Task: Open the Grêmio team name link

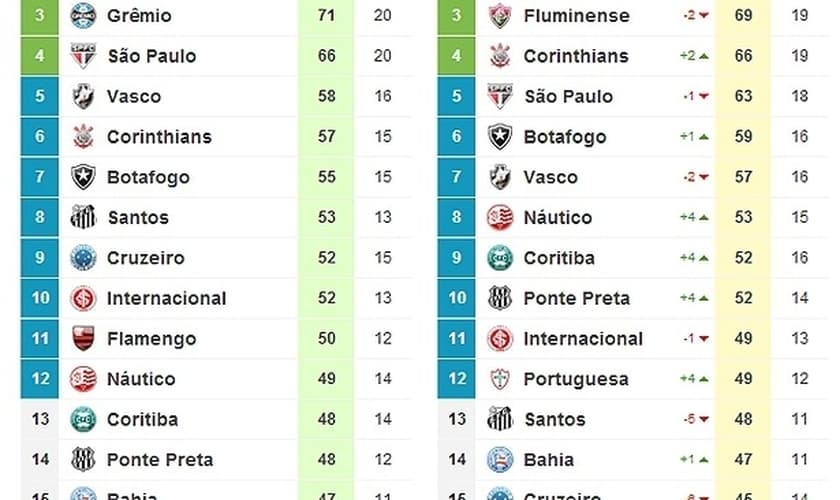Action: click(x=139, y=16)
